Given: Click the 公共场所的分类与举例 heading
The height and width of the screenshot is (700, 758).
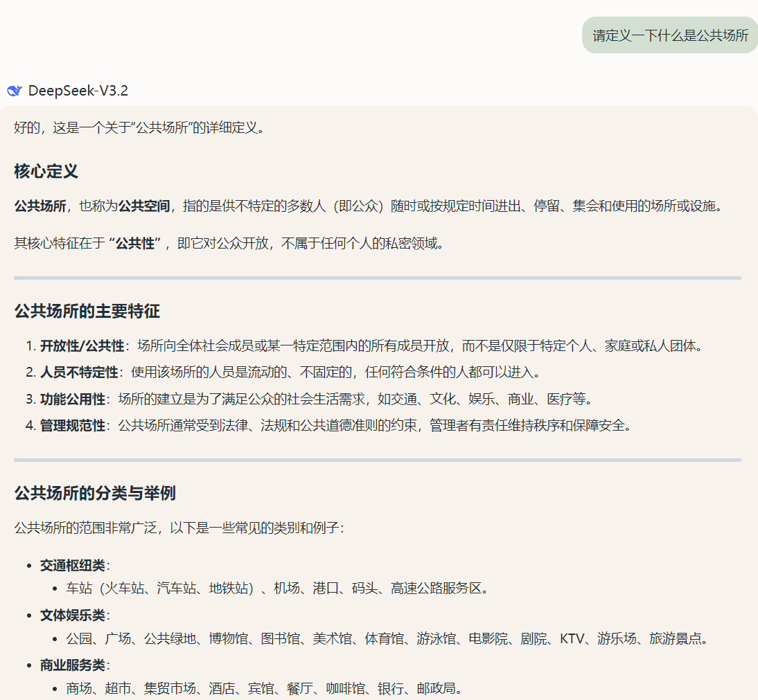Looking at the screenshot, I should point(95,494).
